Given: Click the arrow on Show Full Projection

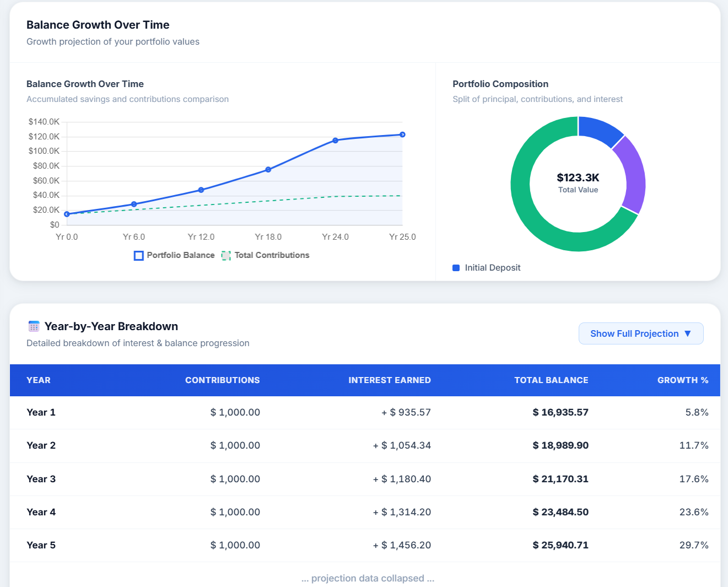Looking at the screenshot, I should (687, 333).
